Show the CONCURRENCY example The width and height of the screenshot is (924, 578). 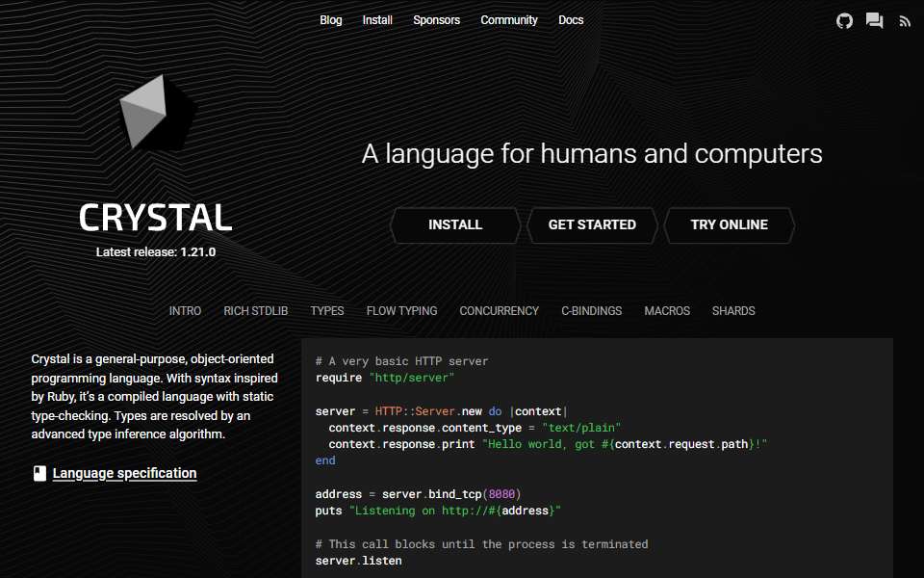tap(500, 311)
